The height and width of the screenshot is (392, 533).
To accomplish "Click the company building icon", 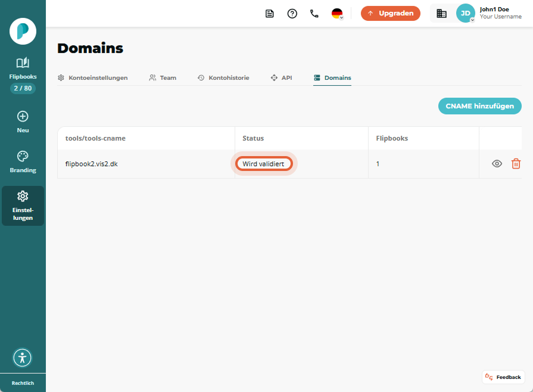I will [x=441, y=14].
